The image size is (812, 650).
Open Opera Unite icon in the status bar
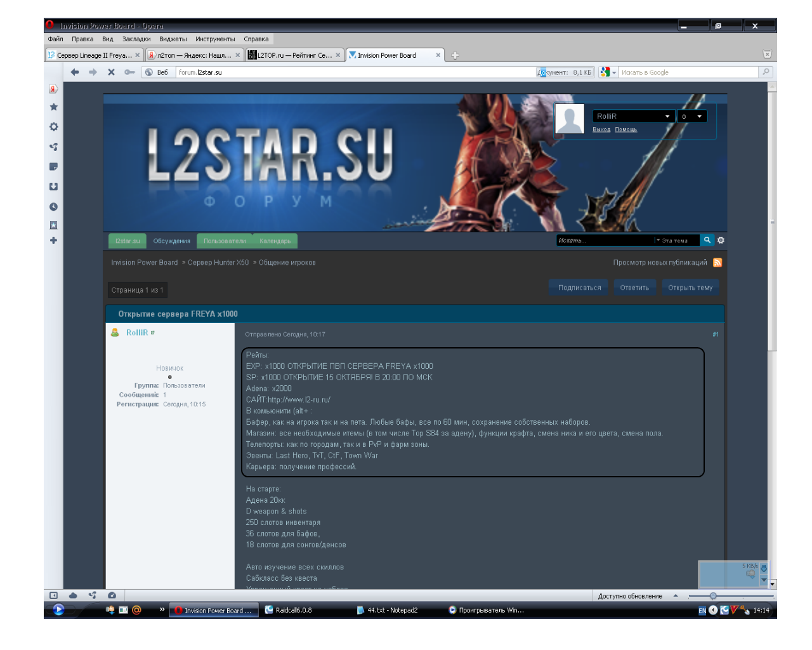coord(93,595)
